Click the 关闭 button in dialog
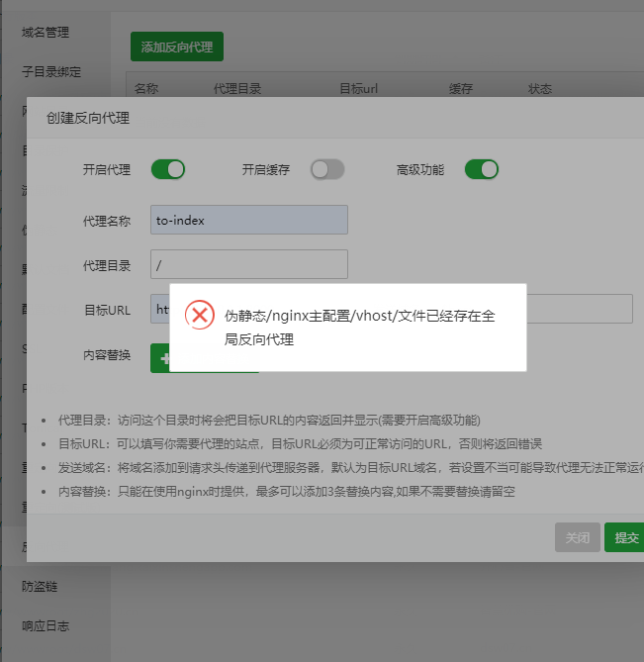Viewport: 644px width, 662px height. [x=578, y=537]
